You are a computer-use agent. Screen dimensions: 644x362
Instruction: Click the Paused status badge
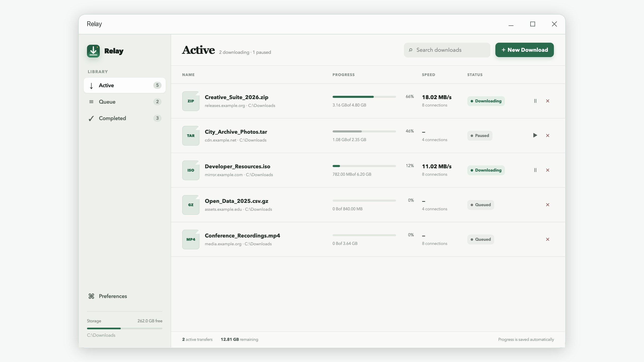click(x=480, y=136)
